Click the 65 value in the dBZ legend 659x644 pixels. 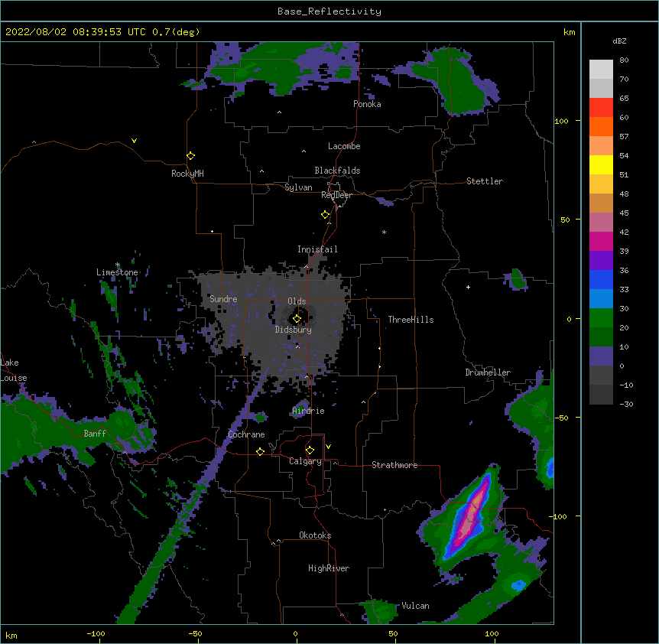pos(624,98)
